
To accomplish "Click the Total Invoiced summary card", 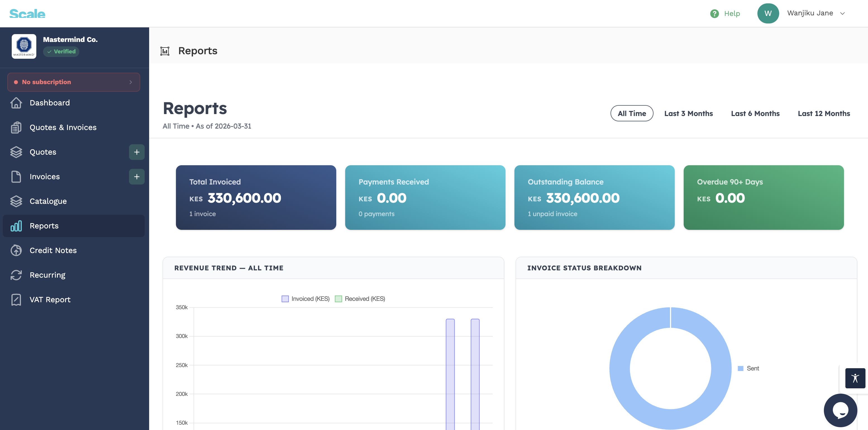I will (x=256, y=198).
